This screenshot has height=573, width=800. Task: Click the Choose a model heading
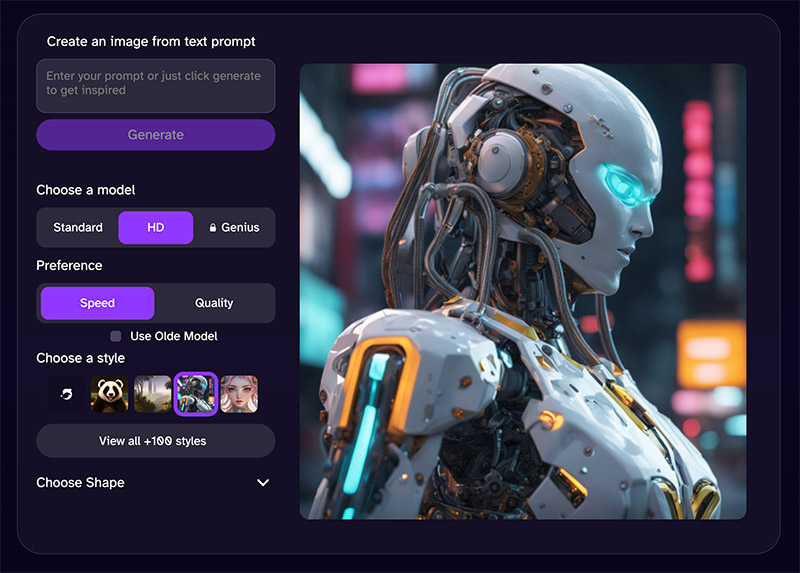[x=86, y=190]
